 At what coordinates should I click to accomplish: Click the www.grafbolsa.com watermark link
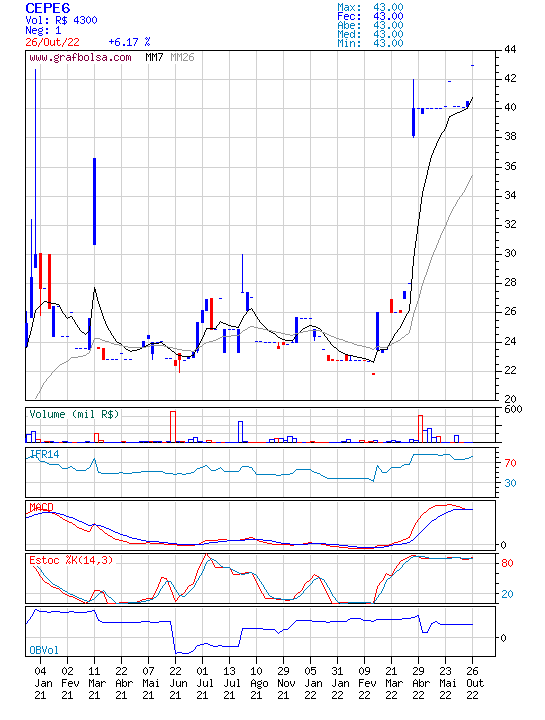(80, 57)
